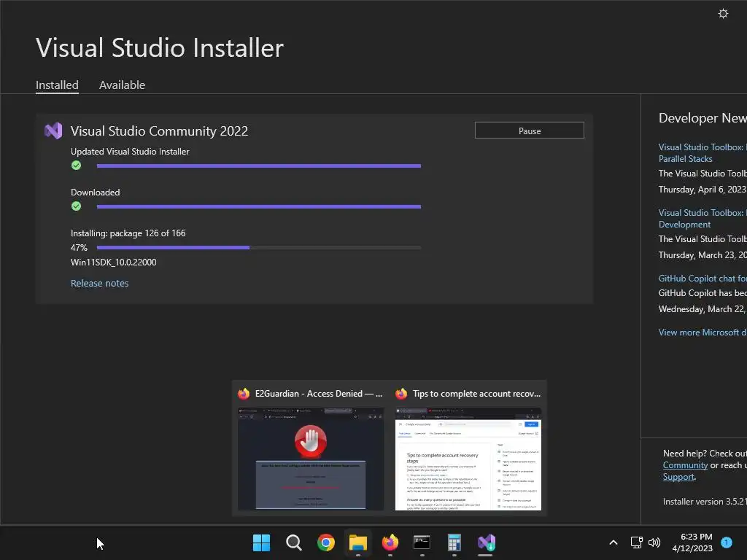Image resolution: width=747 pixels, height=560 pixels.
Task: Click Firefox icon on E2Guardian preview title
Action: click(244, 394)
